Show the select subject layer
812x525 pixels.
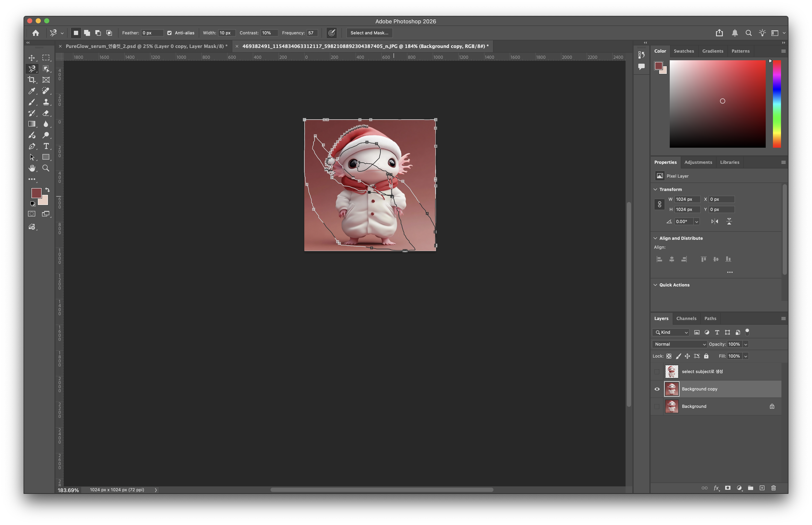(657, 372)
